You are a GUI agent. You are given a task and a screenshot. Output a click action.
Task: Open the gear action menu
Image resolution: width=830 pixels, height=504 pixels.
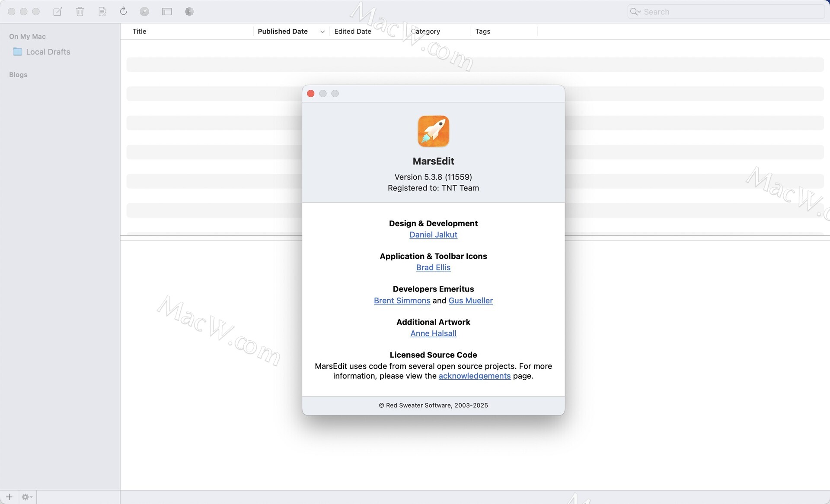click(x=27, y=497)
